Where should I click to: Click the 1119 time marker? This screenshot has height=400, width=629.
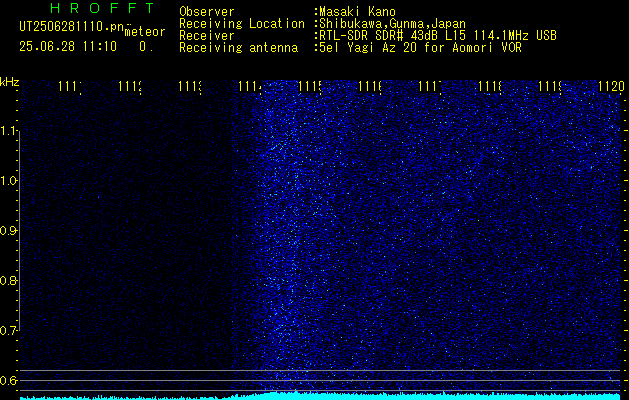(550, 87)
